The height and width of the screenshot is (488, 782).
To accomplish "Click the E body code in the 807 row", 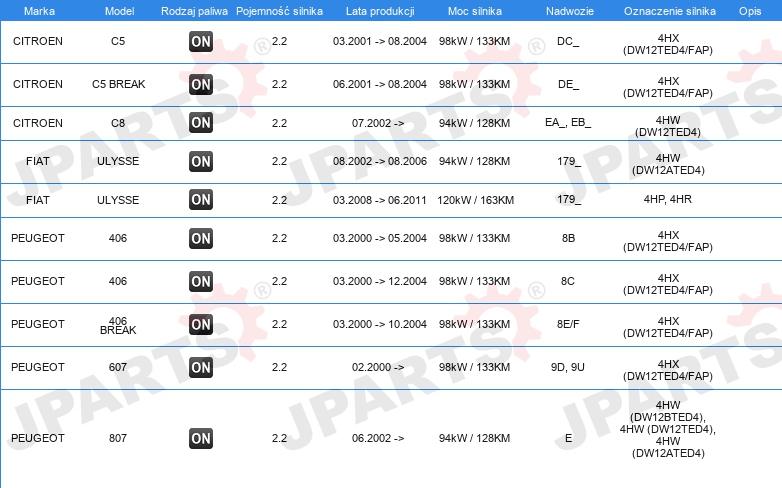I will [569, 438].
